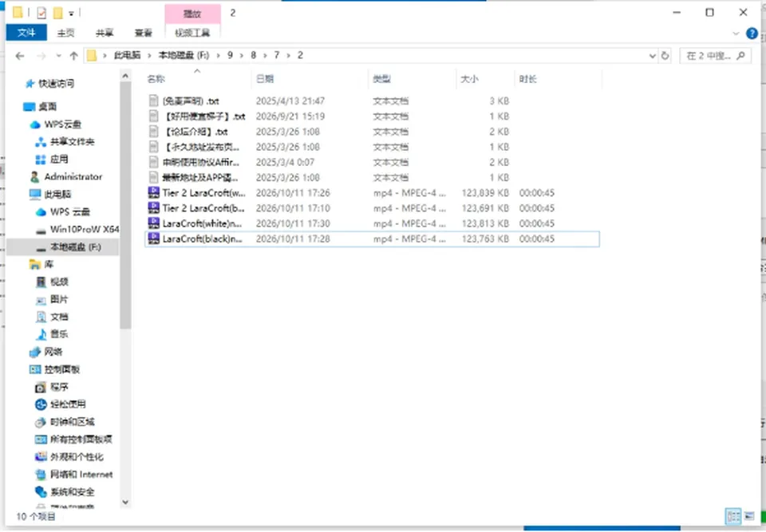Click the 时钟和区域 icon in the sidebar
Viewport: 766px width, 532px height.
tap(41, 422)
